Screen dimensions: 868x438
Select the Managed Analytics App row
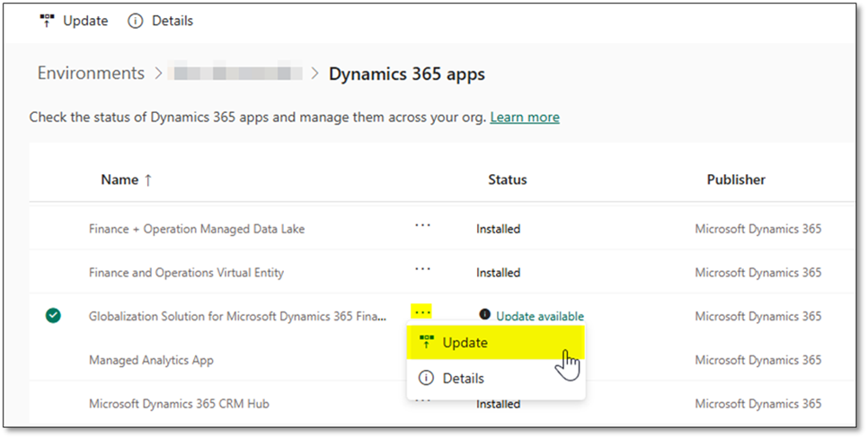click(x=151, y=360)
